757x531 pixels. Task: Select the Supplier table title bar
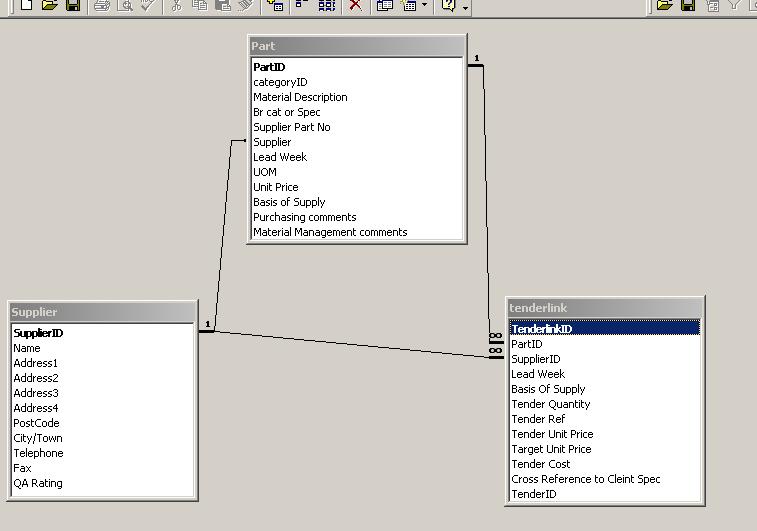102,312
